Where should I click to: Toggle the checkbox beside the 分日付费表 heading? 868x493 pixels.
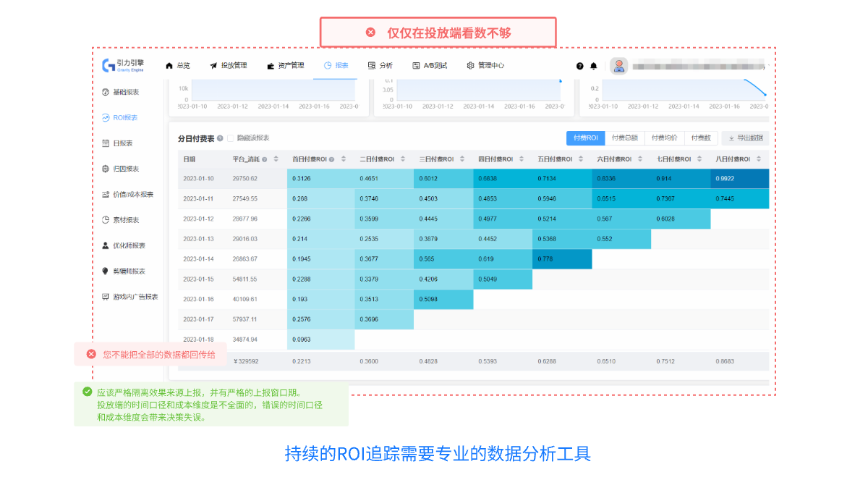[x=231, y=138]
